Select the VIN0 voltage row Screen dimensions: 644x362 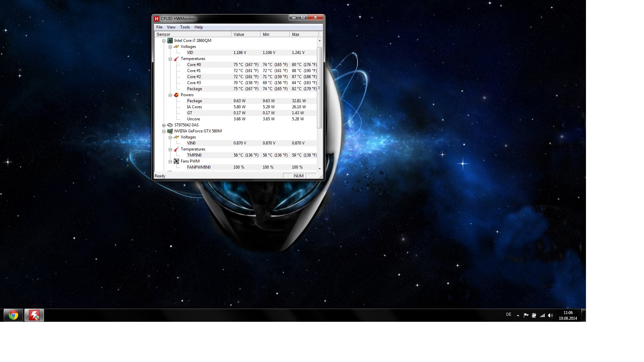pyautogui.click(x=252, y=143)
